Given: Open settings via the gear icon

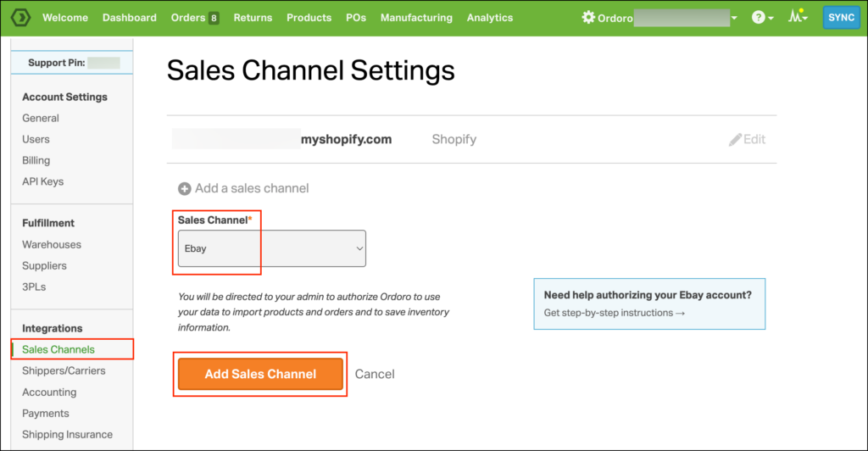Looking at the screenshot, I should pyautogui.click(x=588, y=18).
